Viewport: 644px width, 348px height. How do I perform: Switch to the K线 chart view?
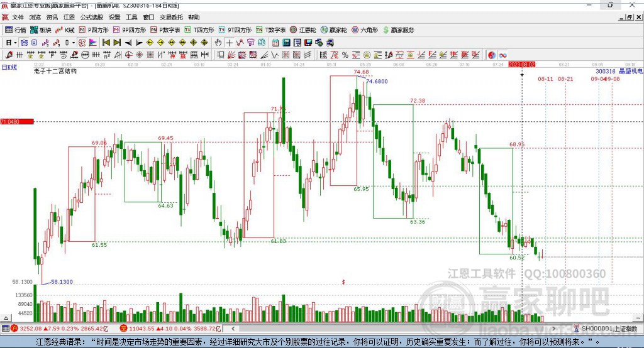tap(65, 30)
